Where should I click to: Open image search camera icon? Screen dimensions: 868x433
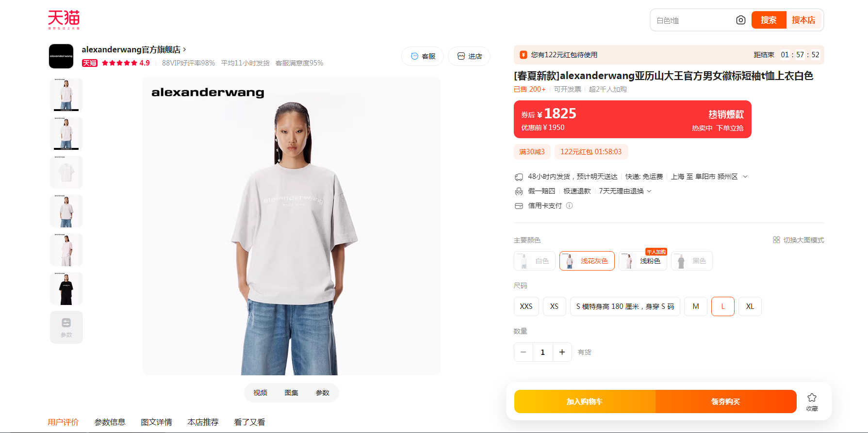(740, 20)
